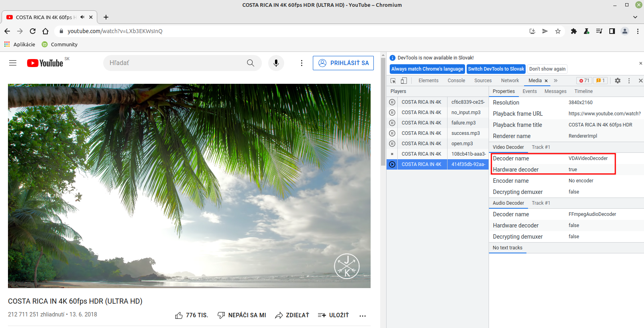The image size is (644, 328).
Task: Open the tab search dropdown arrow
Action: [x=635, y=17]
